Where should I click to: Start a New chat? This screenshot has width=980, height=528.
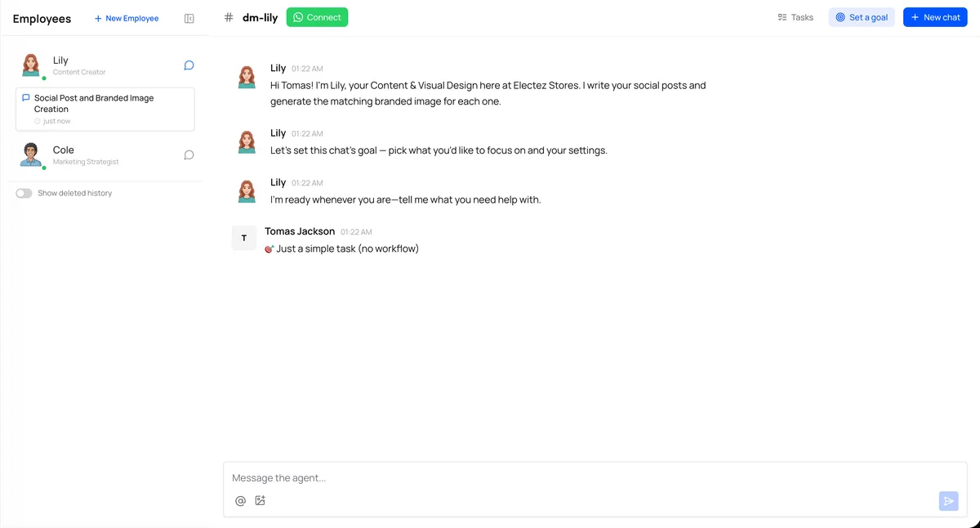coord(935,17)
